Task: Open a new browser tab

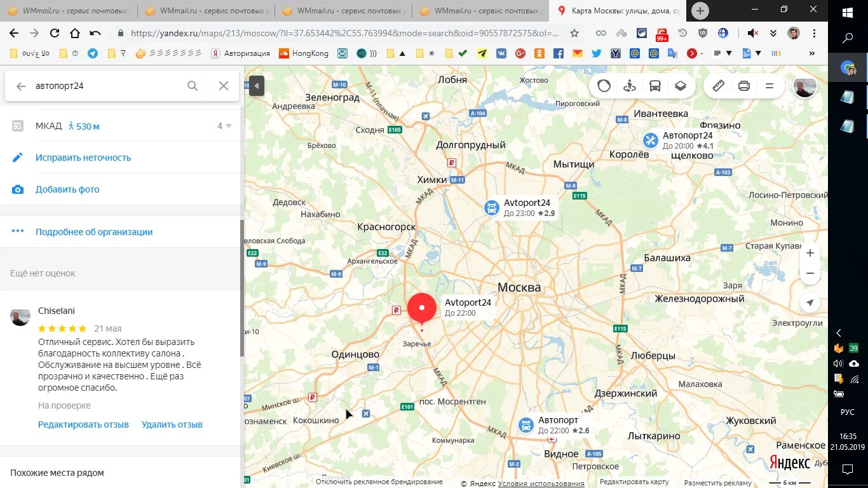Action: tap(700, 11)
